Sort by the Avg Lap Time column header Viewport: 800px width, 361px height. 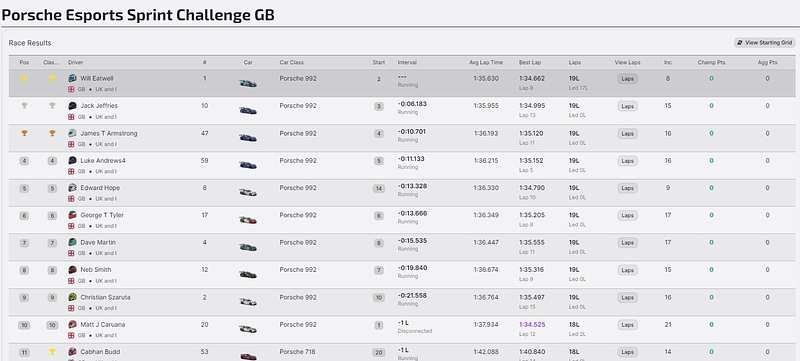486,62
